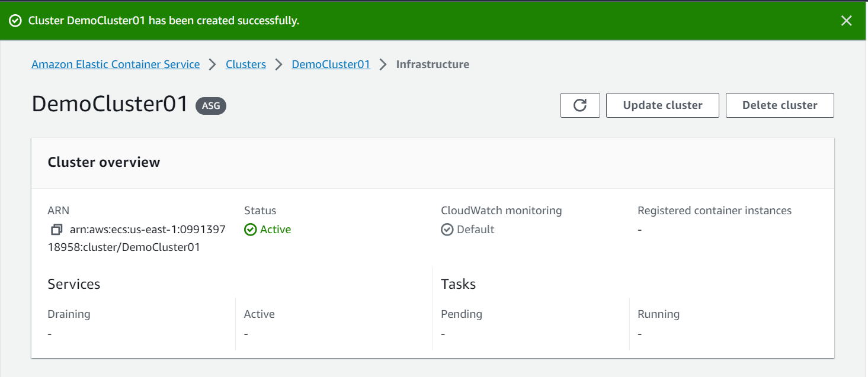This screenshot has width=868, height=377.
Task: Click the Running tasks label
Action: tap(658, 314)
